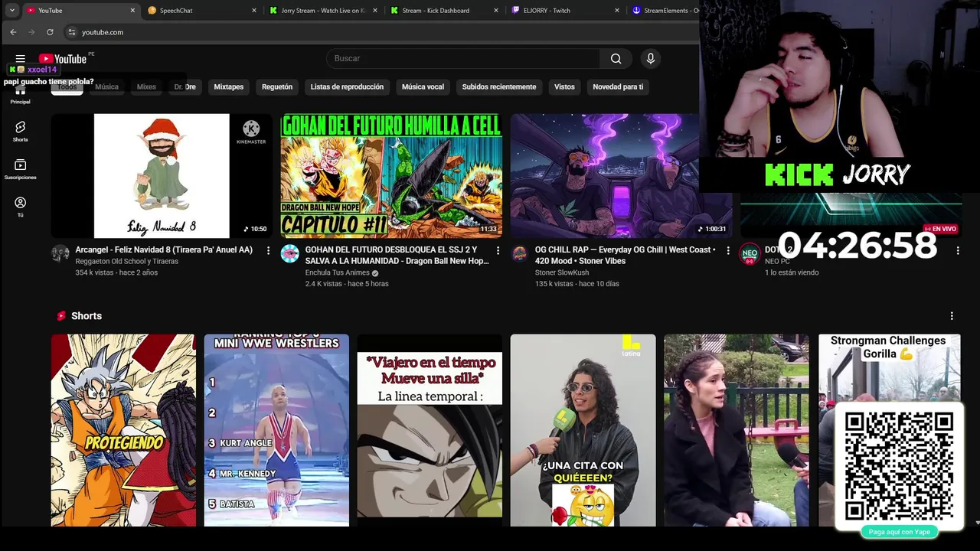Open short of woman interviewed in park
Viewport: 980px width, 551px height.
736,430
